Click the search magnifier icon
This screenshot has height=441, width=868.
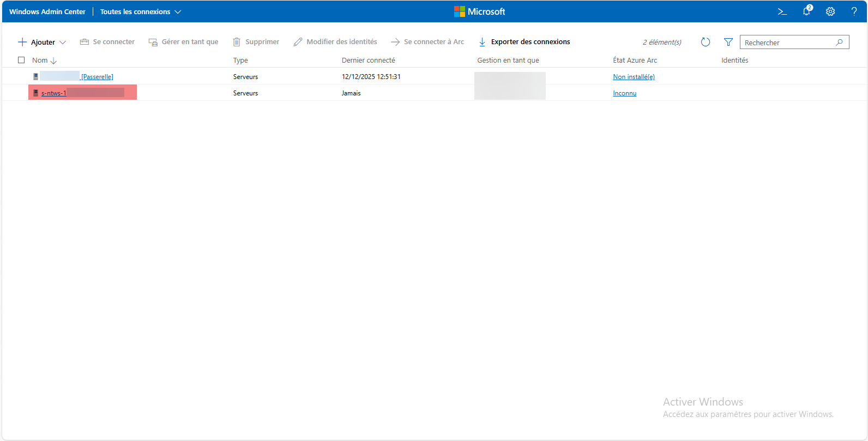tap(839, 42)
